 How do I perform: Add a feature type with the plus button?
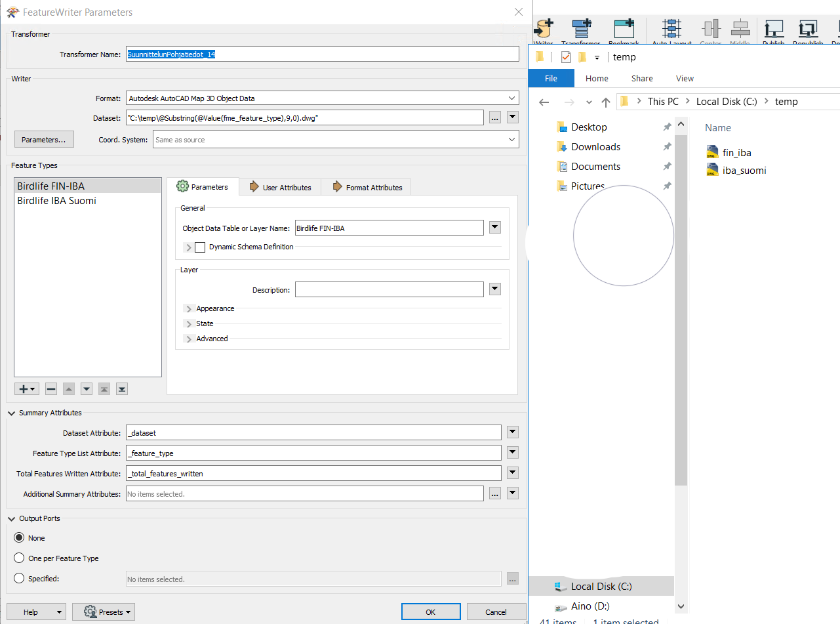point(27,388)
